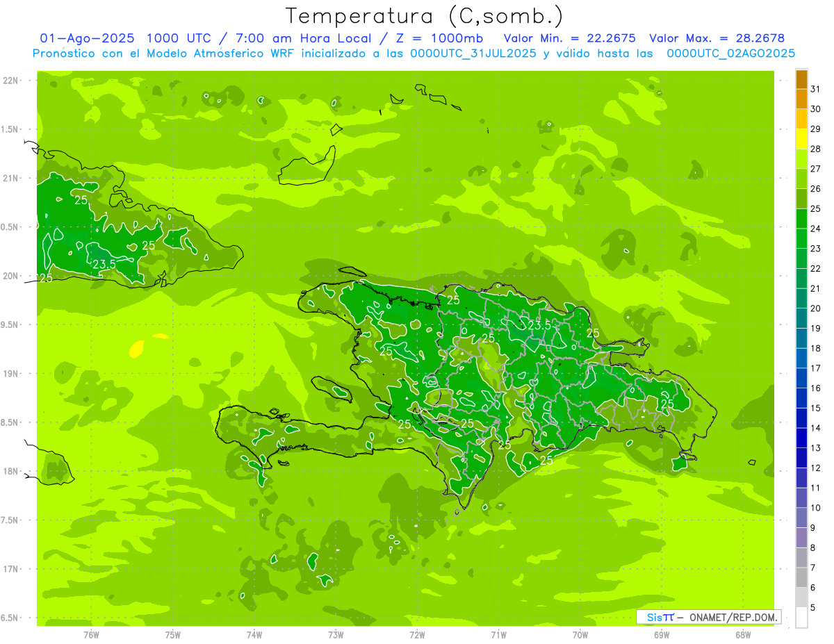The width and height of the screenshot is (834, 644).
Task: Click legend value 31
Action: tap(816, 89)
